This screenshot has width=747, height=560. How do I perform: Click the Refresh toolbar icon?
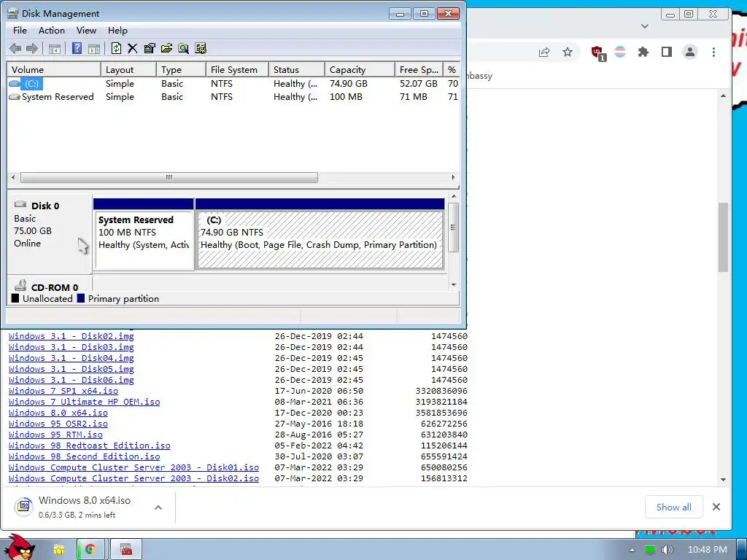(x=116, y=48)
